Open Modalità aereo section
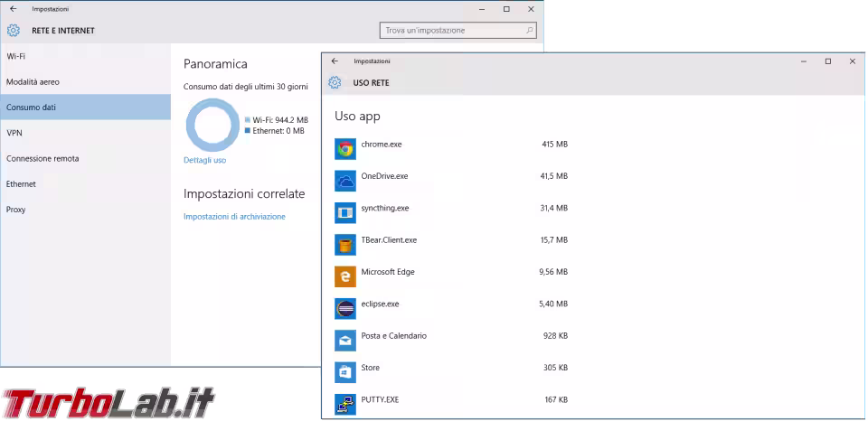Viewport: 868px width, 421px height. click(x=85, y=82)
